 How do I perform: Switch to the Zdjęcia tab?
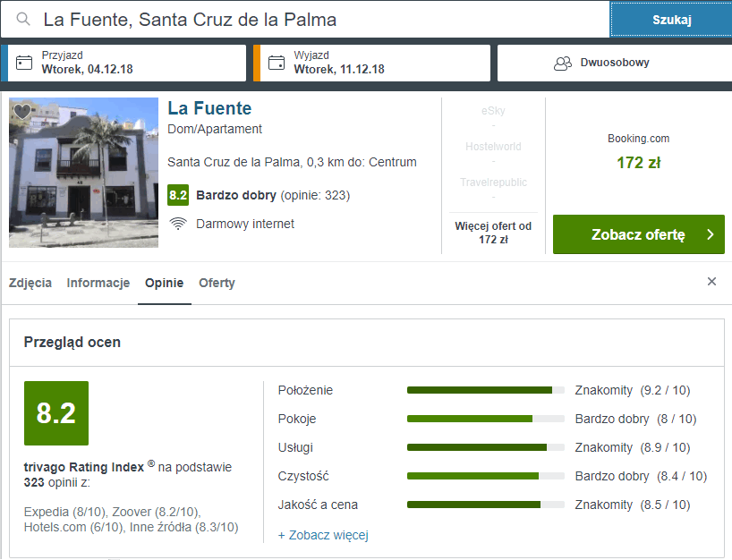click(x=30, y=283)
